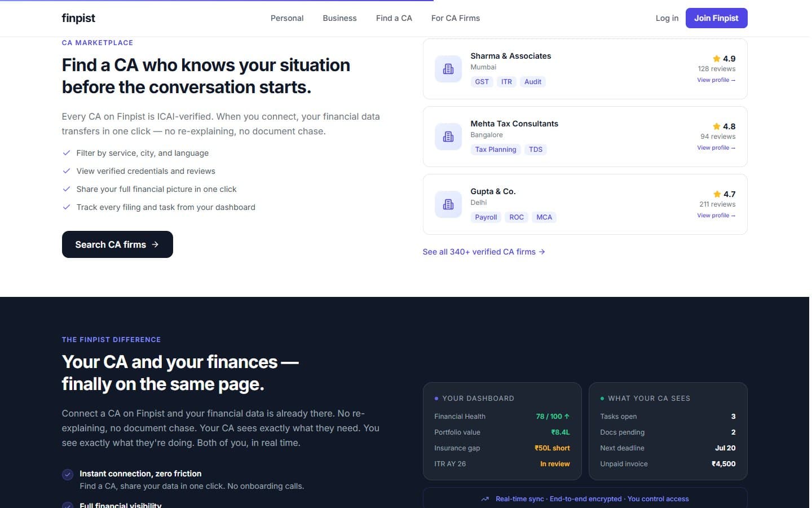Click THE FINPIST DIFFERENCE label

[x=112, y=340]
